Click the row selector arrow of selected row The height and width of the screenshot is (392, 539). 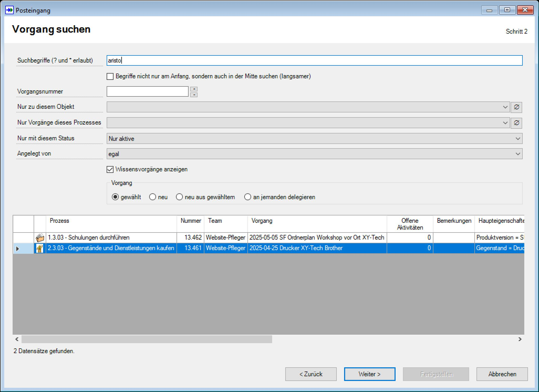coord(18,249)
